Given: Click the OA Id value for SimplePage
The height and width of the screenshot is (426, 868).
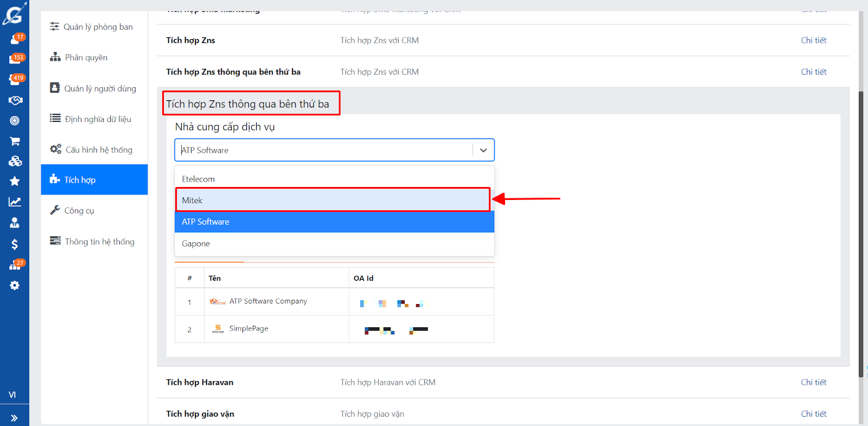Looking at the screenshot, I should [397, 330].
